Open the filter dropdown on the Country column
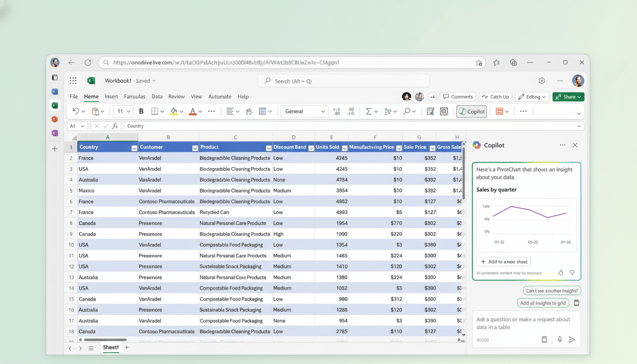The width and height of the screenshot is (637, 364). point(134,147)
